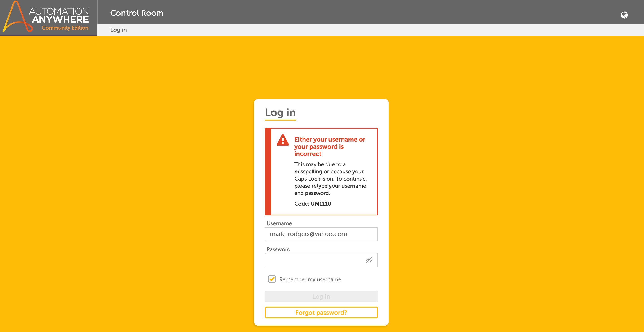Click the Log in button
Screen dimensions: 644x332
pos(321,296)
